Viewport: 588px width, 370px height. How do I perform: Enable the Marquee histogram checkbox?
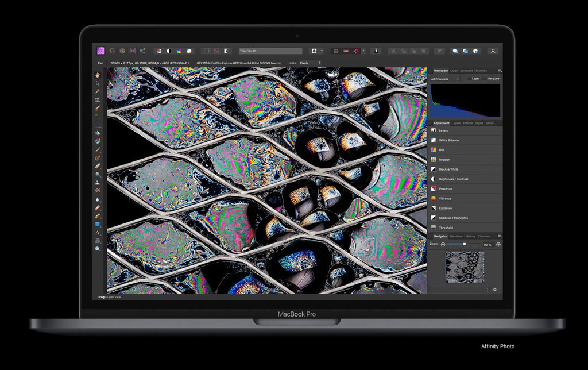click(484, 79)
